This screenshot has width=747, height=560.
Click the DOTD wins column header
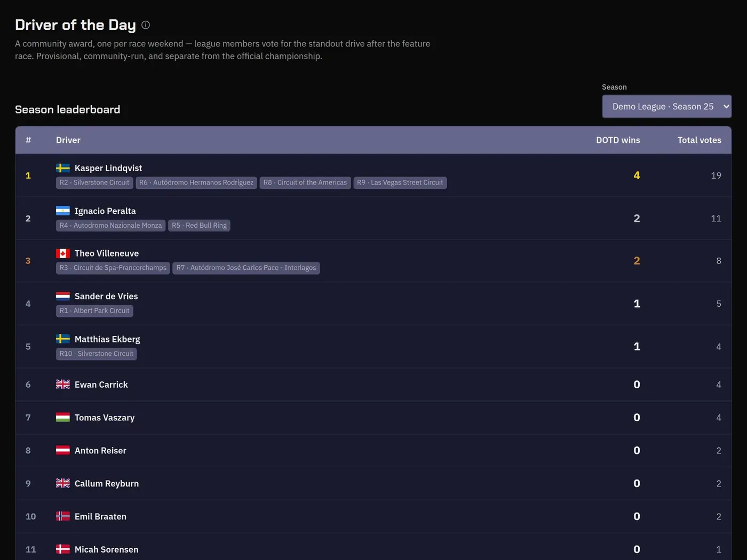618,140
